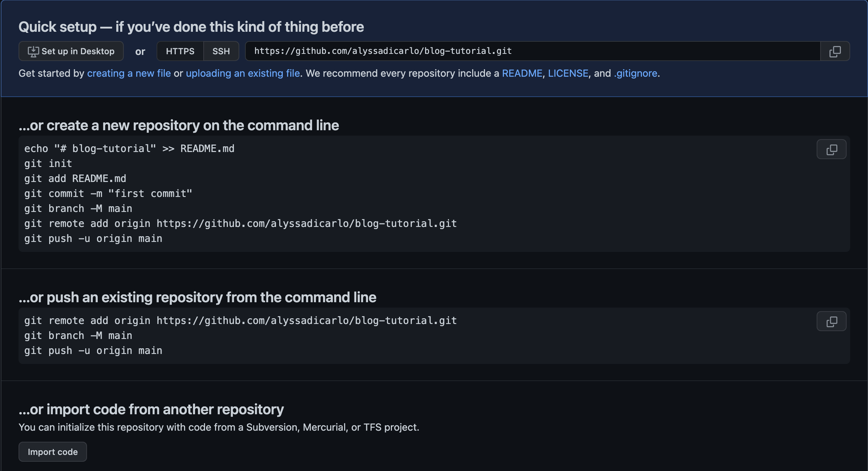Image resolution: width=868 pixels, height=471 pixels.
Task: Click Set up in Desktop button
Action: (71, 51)
